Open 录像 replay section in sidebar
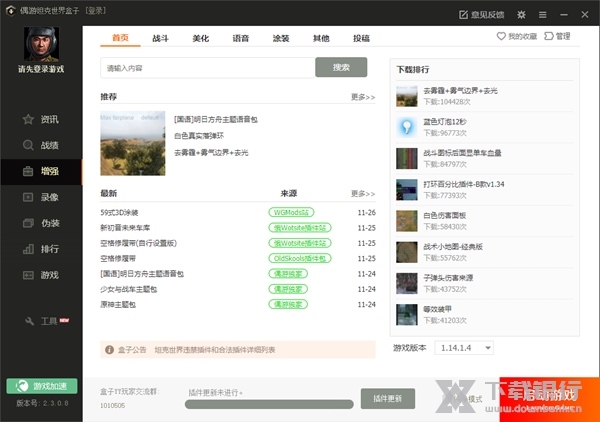The width and height of the screenshot is (600, 422). (41, 197)
